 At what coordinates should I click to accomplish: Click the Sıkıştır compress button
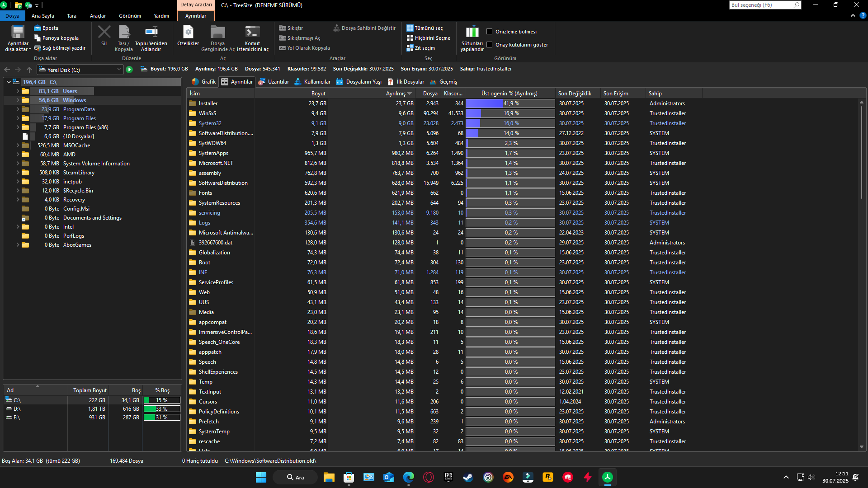pyautogui.click(x=291, y=28)
